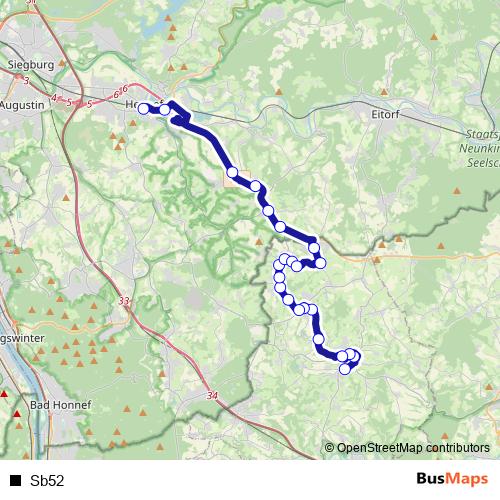Screen dimensions: 500x500
Task: Click the mountain peak triangle near Eitorf
Action: click(384, 92)
